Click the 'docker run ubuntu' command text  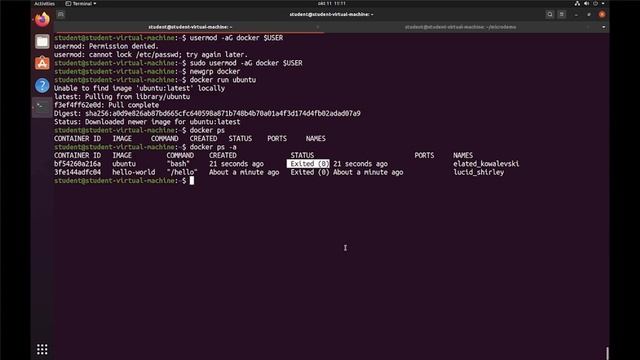coord(223,80)
